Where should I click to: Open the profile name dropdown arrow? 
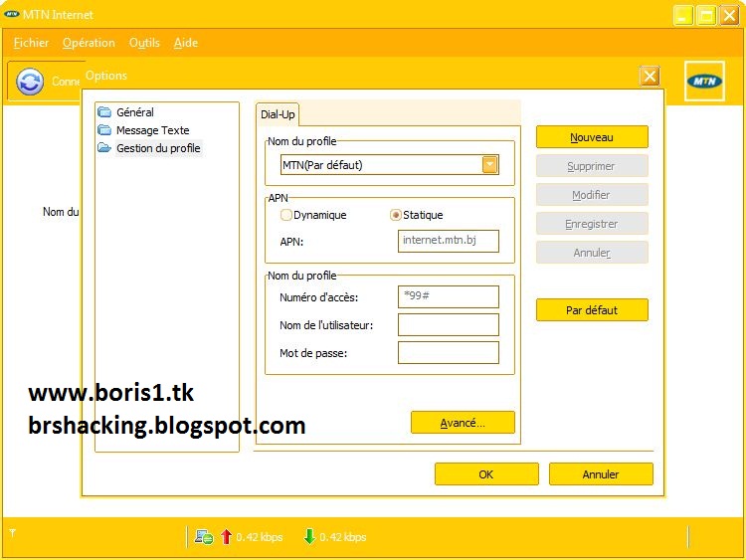pyautogui.click(x=490, y=165)
